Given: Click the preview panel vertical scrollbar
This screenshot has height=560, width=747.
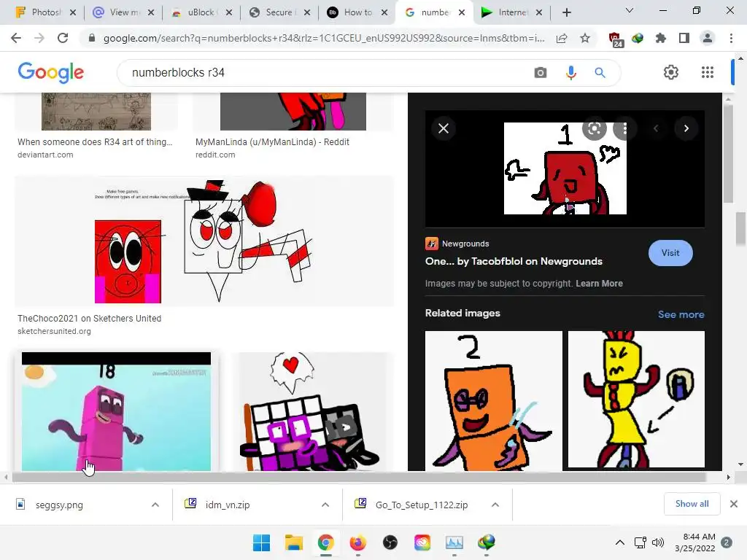Looking at the screenshot, I should click(727, 153).
